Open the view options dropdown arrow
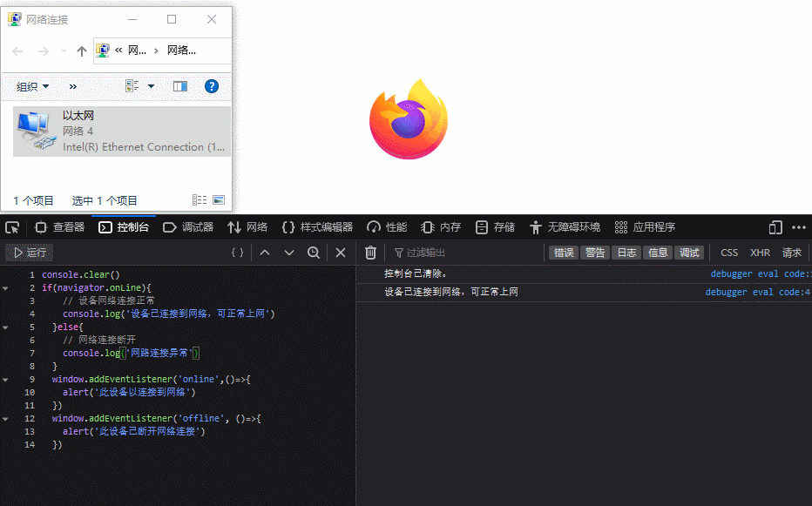 [152, 86]
